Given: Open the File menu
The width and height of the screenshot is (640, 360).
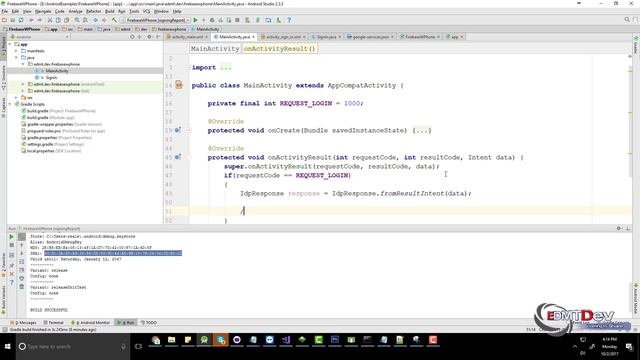Looking at the screenshot, I should (x=5, y=11).
